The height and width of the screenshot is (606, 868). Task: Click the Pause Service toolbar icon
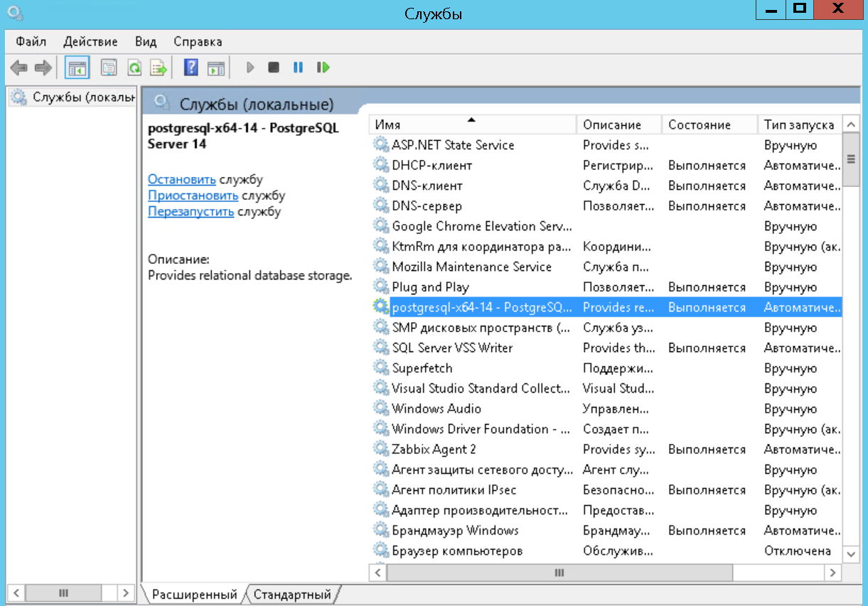click(x=298, y=68)
